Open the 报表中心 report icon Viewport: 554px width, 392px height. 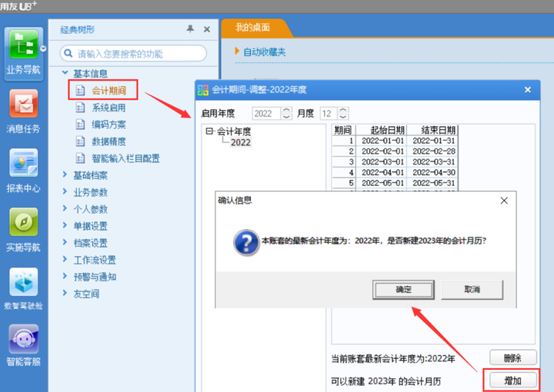point(24,163)
